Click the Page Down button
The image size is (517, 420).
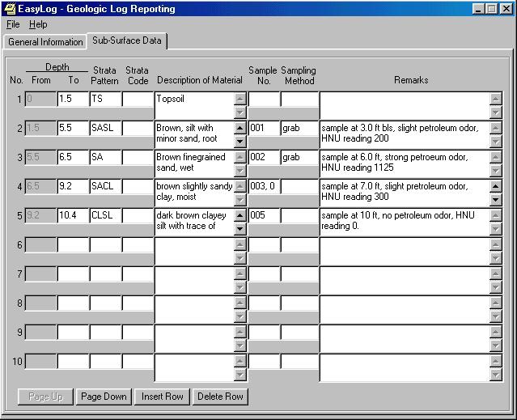tap(104, 397)
